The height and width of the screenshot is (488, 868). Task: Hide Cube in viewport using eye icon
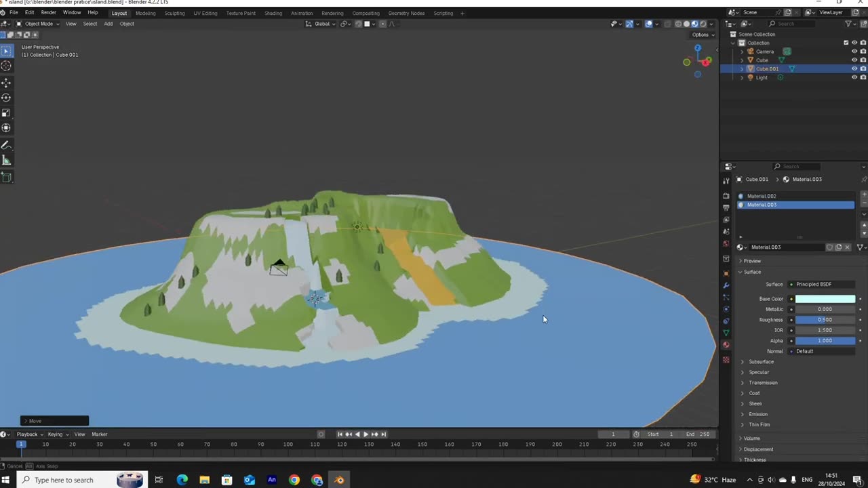[854, 60]
